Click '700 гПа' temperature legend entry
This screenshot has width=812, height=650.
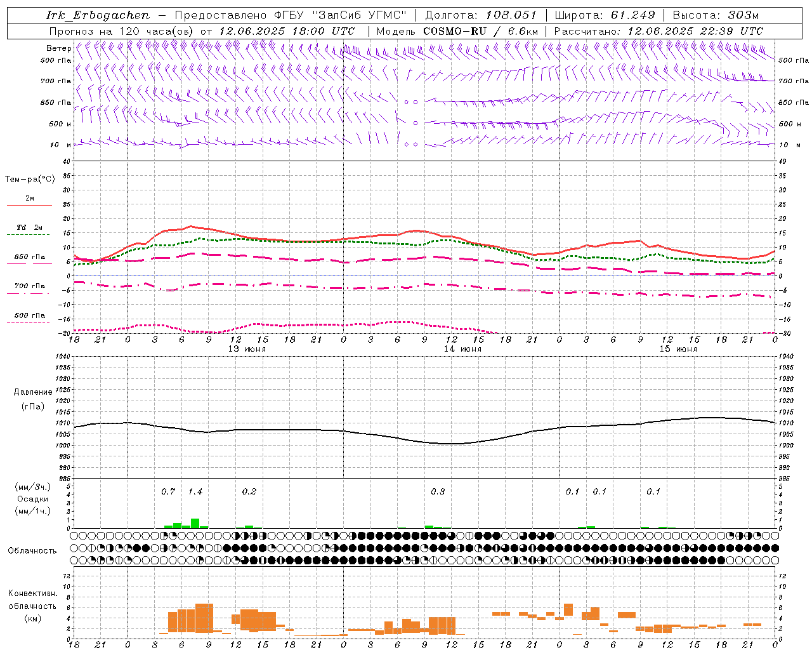[x=30, y=289]
